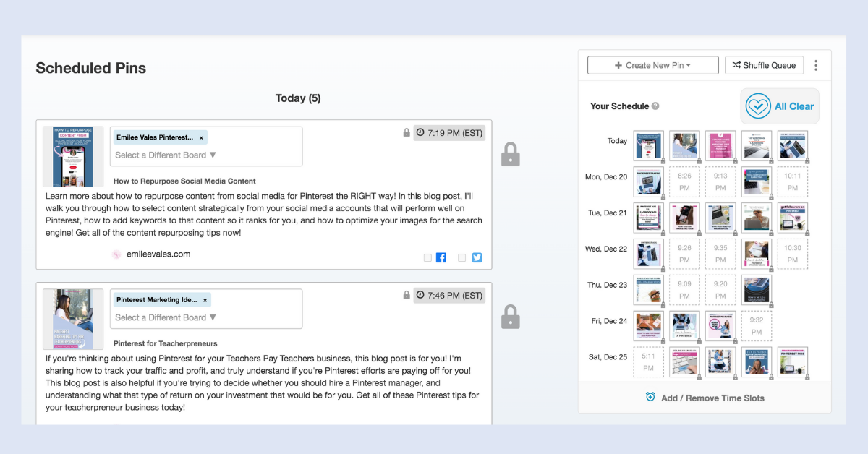Open the How to Repurpose Social Media Content title
868x454 pixels.
184,181
